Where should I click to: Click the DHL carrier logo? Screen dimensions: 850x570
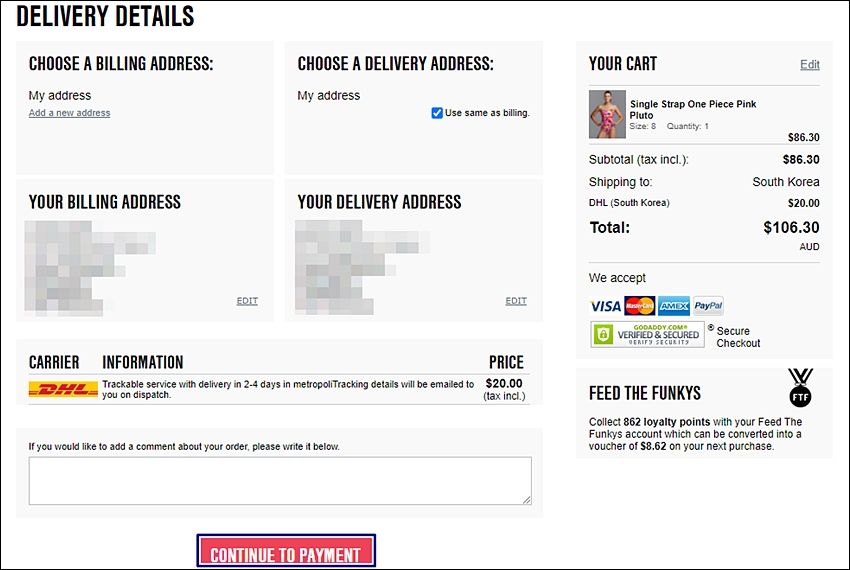coord(63,389)
